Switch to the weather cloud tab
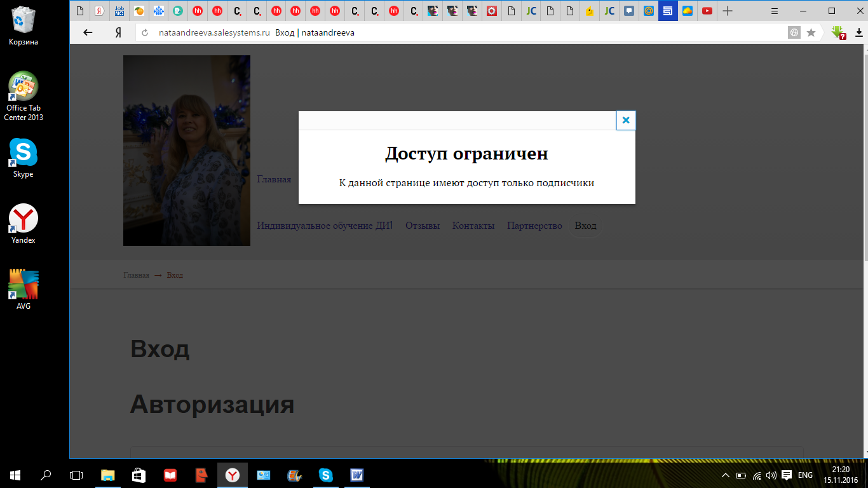Image resolution: width=868 pixels, height=488 pixels. pyautogui.click(x=687, y=11)
